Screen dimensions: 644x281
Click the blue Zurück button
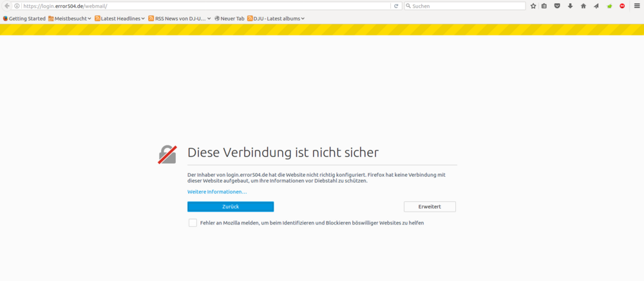(x=231, y=207)
